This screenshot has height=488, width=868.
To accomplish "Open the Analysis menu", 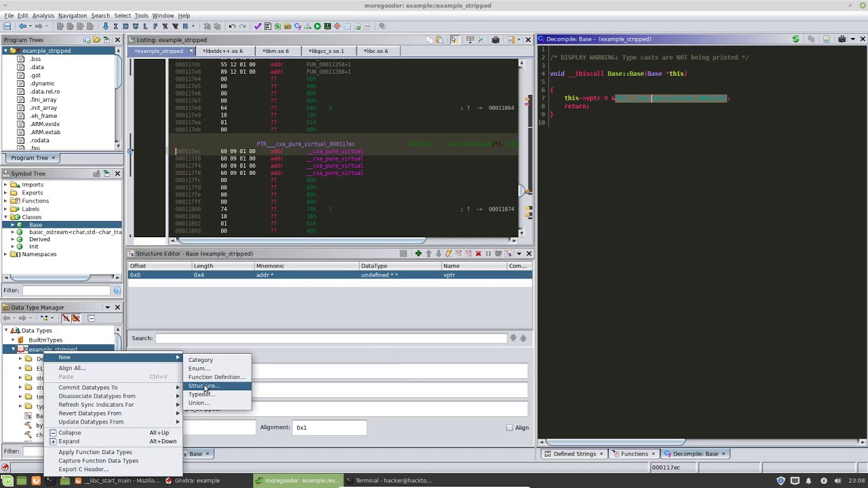I will coord(43,16).
